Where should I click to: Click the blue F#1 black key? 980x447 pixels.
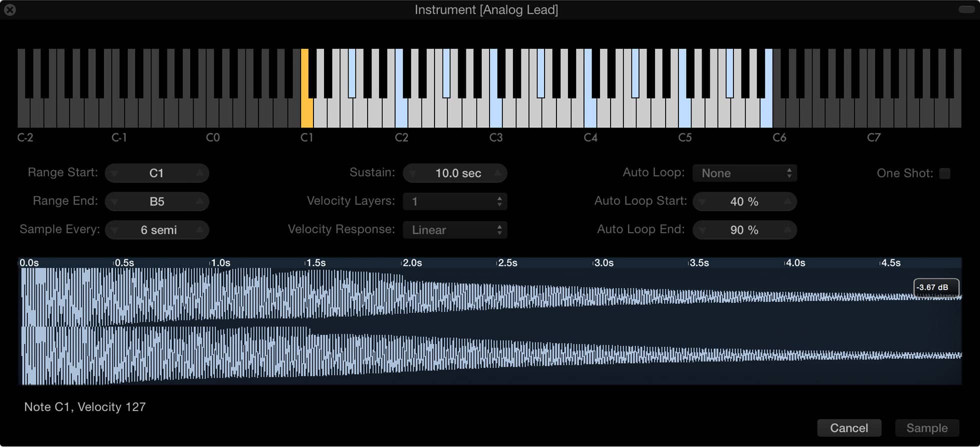pyautogui.click(x=352, y=73)
